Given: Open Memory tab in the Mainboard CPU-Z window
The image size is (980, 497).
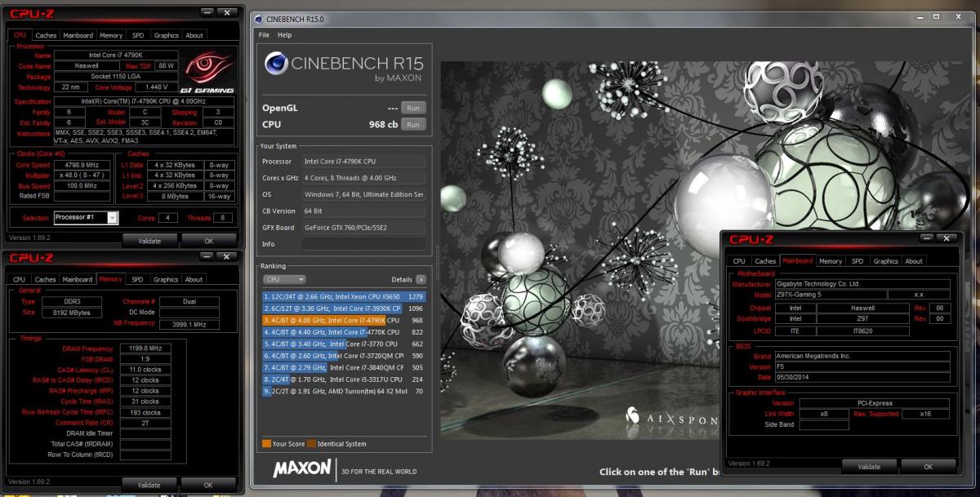Looking at the screenshot, I should [831, 261].
